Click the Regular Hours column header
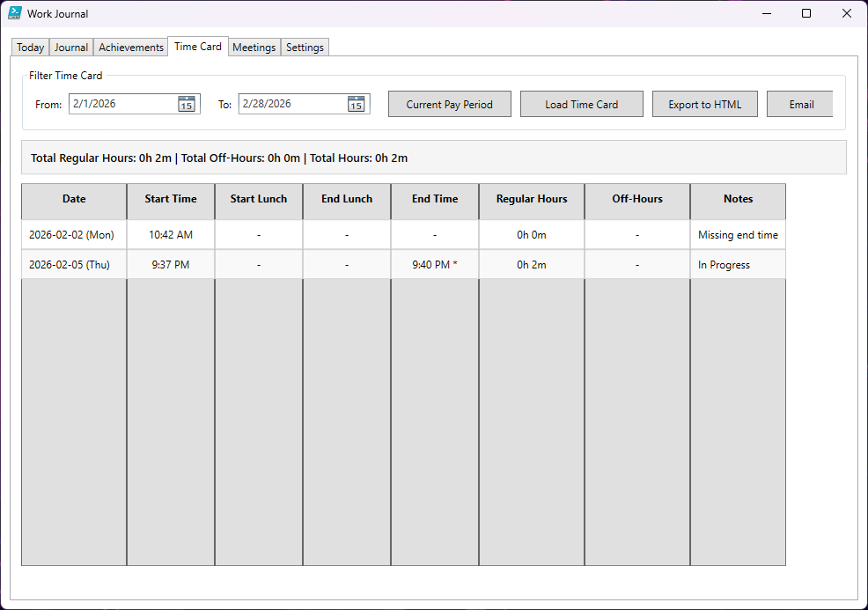Image resolution: width=868 pixels, height=610 pixels. pos(532,200)
